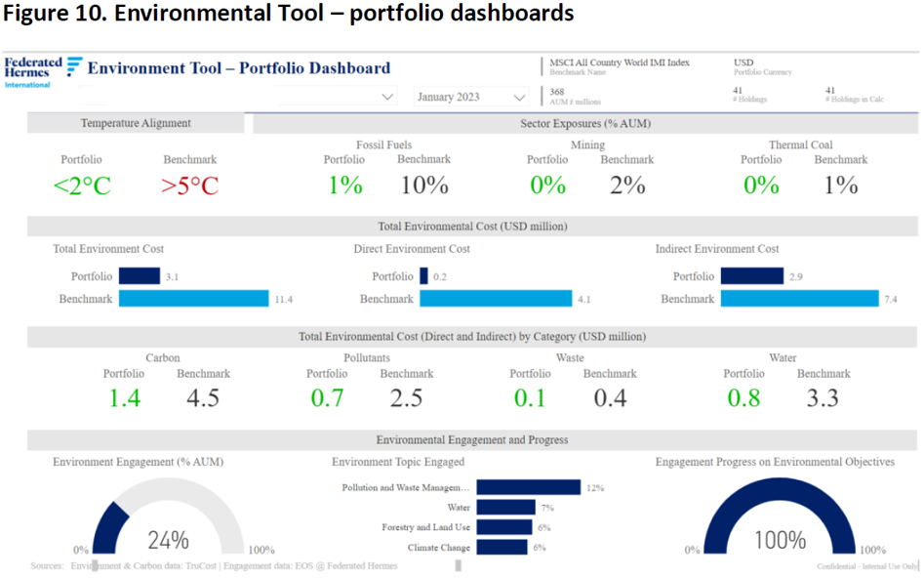Click the Sector Exposures (% AUM) header
The height and width of the screenshot is (578, 924).
pyautogui.click(x=585, y=123)
